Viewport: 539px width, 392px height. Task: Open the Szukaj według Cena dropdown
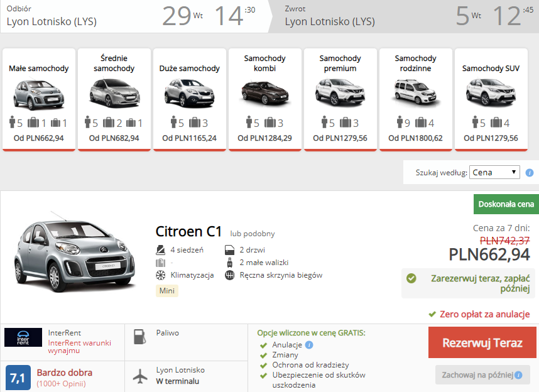point(495,172)
